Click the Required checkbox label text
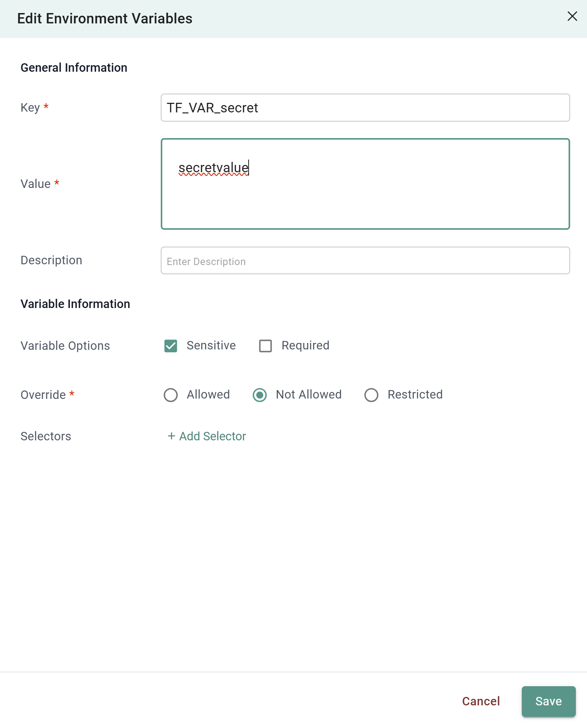Screen dimensions: 587x728 [x=305, y=346]
